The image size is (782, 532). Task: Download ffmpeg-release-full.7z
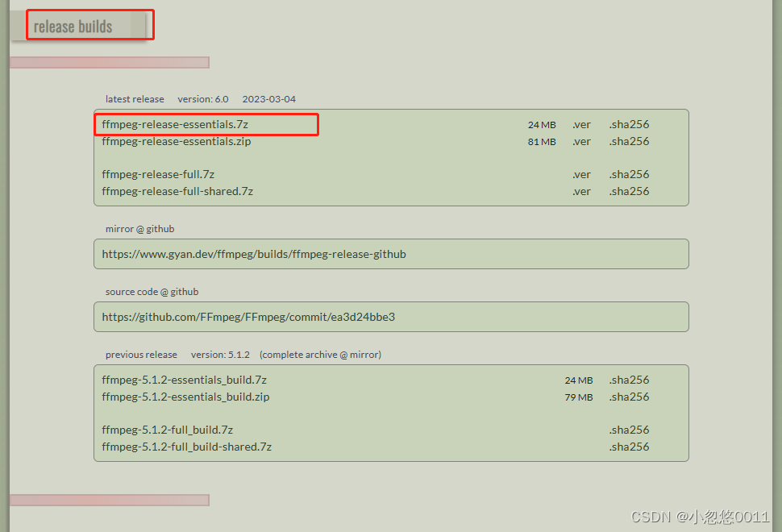(x=158, y=174)
